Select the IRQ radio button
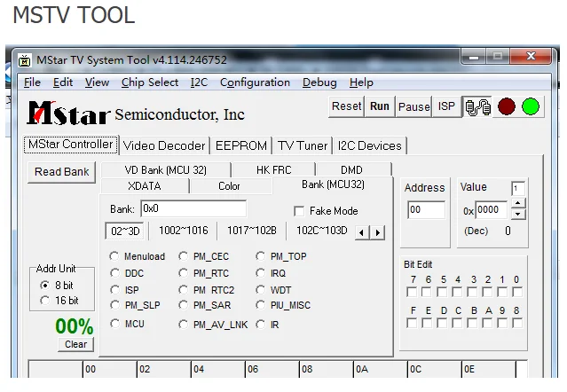The width and height of the screenshot is (567, 392). (260, 273)
